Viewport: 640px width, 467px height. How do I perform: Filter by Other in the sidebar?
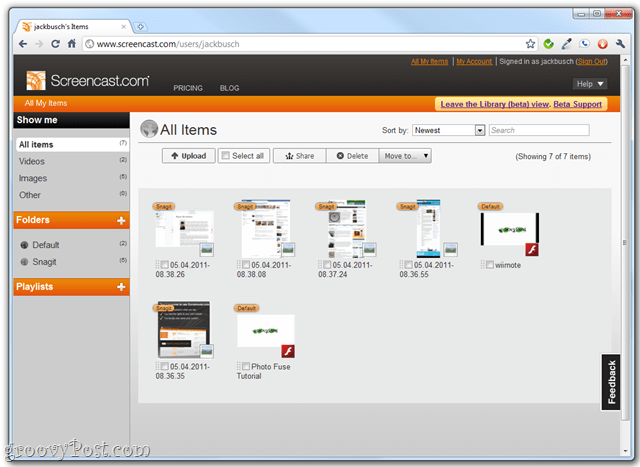72,195
